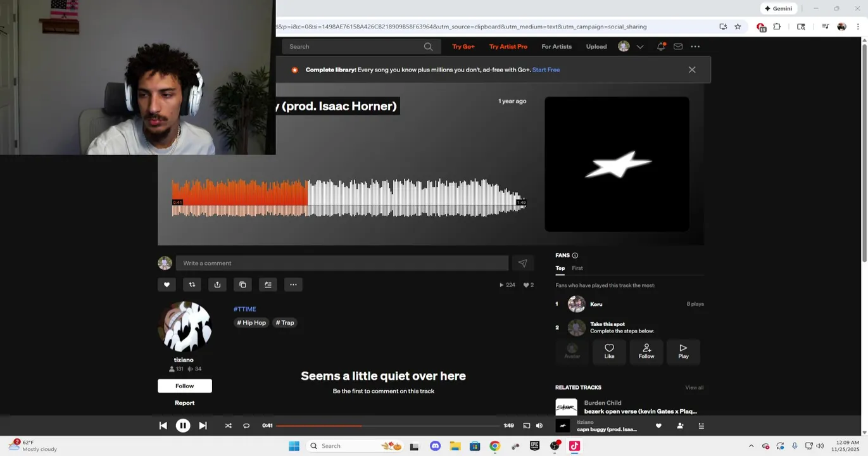Open the messages envelope icon
This screenshot has width=868, height=456.
coord(678,46)
